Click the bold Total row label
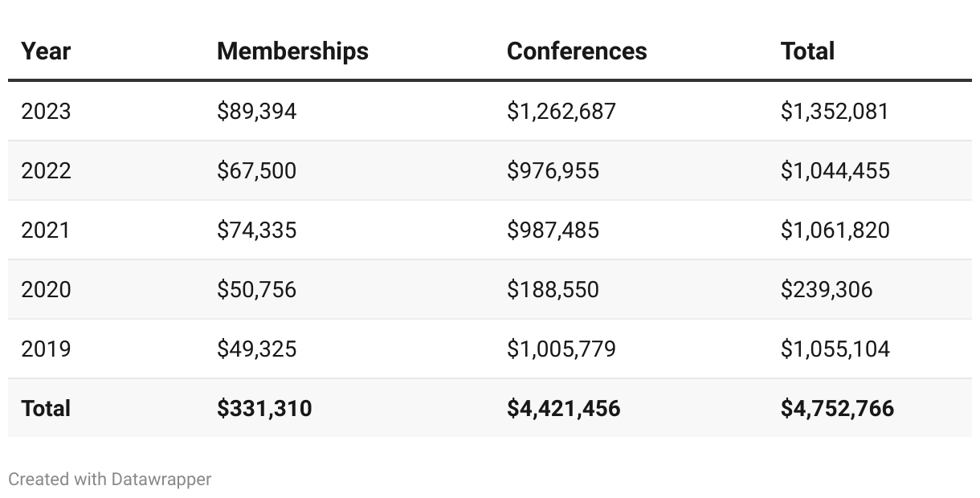980x498 pixels. (46, 408)
